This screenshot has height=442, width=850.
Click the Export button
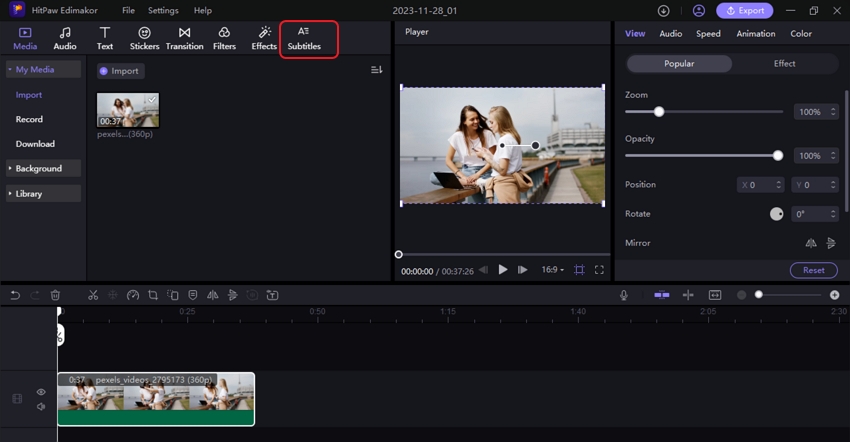click(x=744, y=10)
